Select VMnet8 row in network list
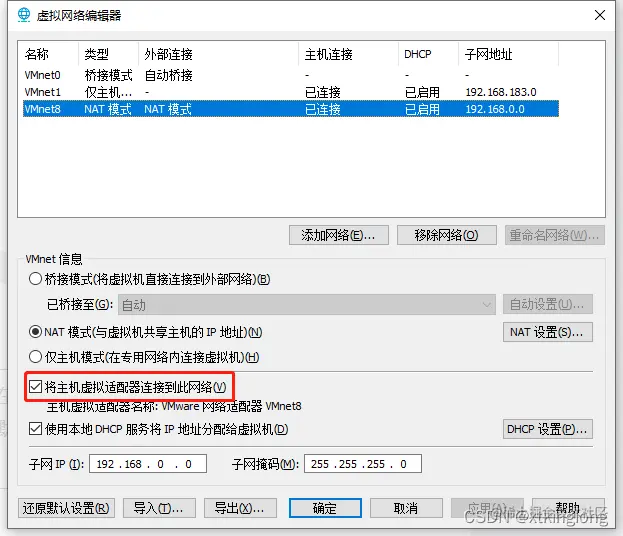Screen dimensions: 623x536 pyautogui.click(x=290, y=109)
